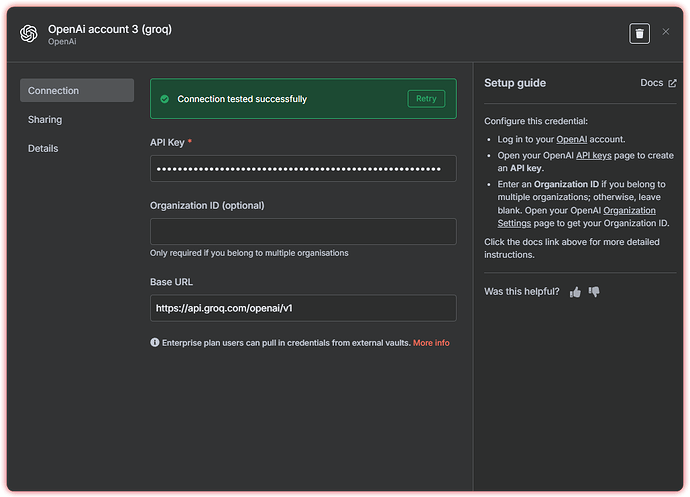Click the More info link
690x497 pixels.
431,343
